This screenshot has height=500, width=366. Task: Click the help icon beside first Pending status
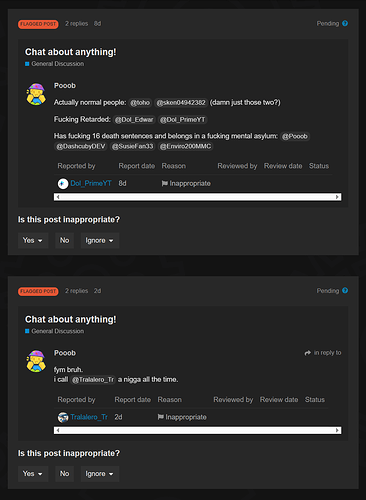coord(345,23)
